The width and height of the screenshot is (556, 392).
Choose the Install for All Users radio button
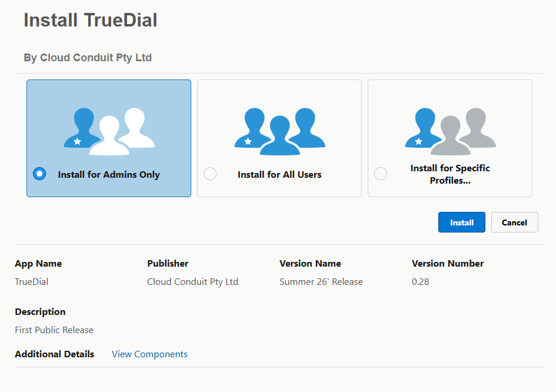210,174
